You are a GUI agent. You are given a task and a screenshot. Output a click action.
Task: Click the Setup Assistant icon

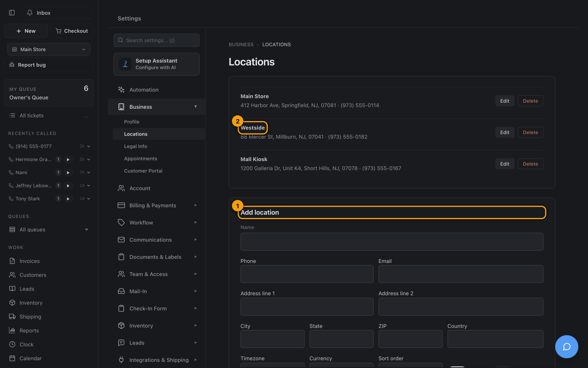pyautogui.click(x=125, y=64)
